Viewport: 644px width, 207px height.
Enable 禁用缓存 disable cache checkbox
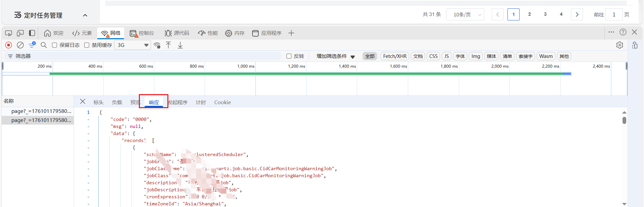coord(87,45)
